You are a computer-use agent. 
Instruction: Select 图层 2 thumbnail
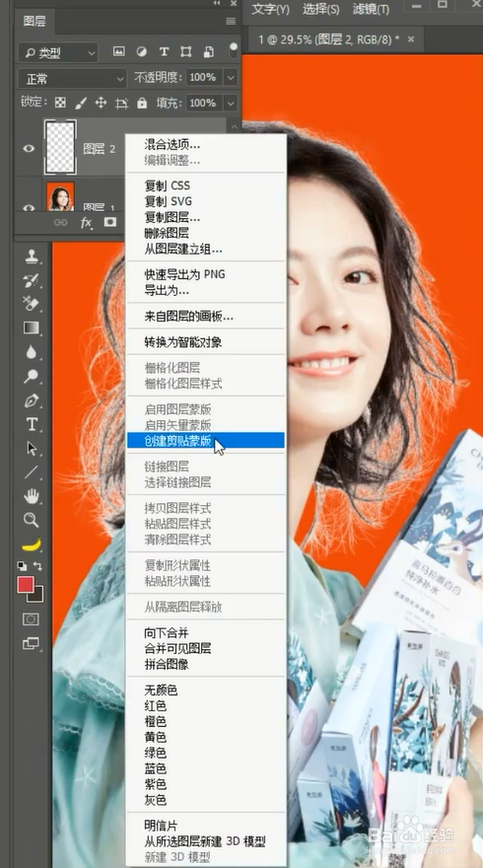click(60, 148)
